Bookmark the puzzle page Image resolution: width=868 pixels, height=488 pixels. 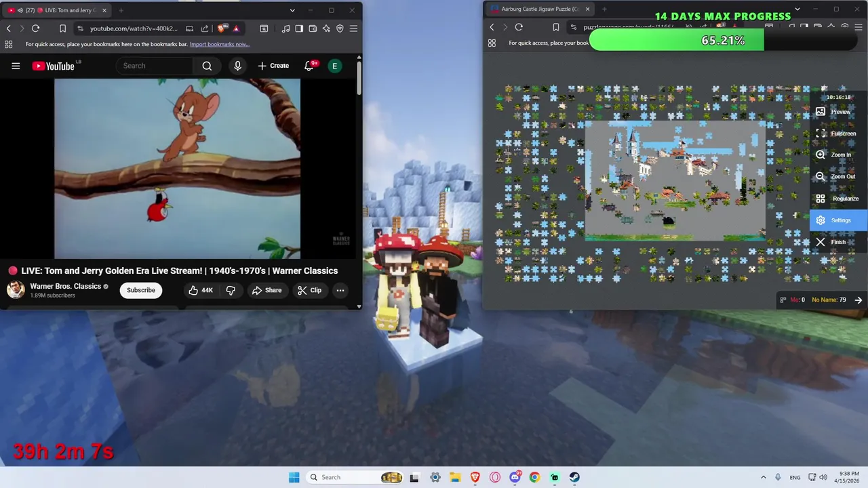555,27
